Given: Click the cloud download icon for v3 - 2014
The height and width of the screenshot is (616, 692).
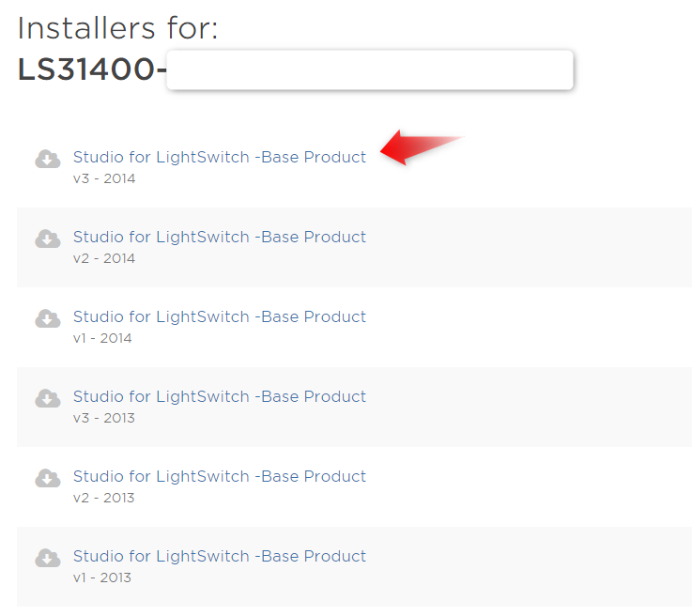Looking at the screenshot, I should tap(48, 160).
